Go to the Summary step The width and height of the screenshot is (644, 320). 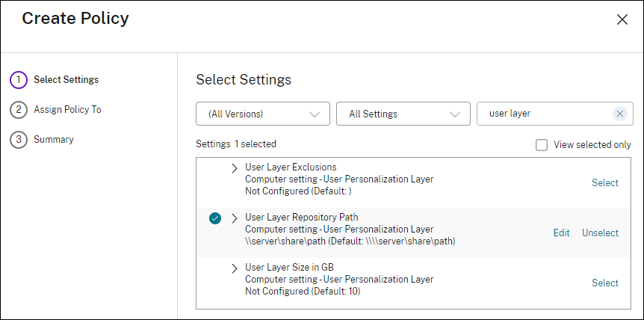[54, 140]
